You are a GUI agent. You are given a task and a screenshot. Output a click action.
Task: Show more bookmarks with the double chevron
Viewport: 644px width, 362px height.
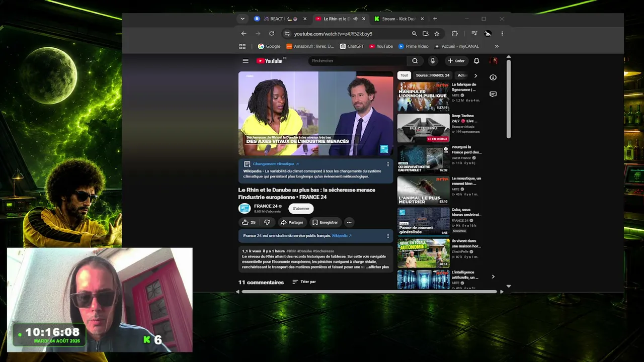pyautogui.click(x=497, y=46)
